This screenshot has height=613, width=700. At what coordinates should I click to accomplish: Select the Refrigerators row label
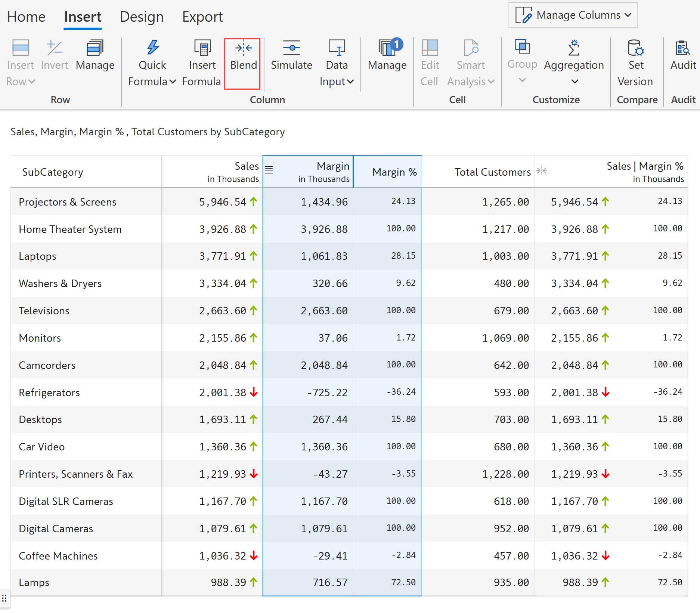(49, 392)
